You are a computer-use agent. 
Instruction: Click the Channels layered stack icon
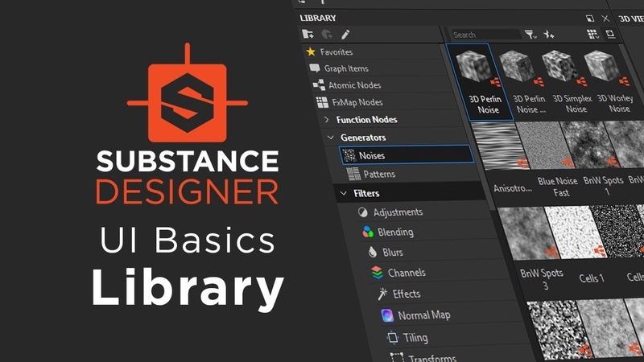coord(377,273)
